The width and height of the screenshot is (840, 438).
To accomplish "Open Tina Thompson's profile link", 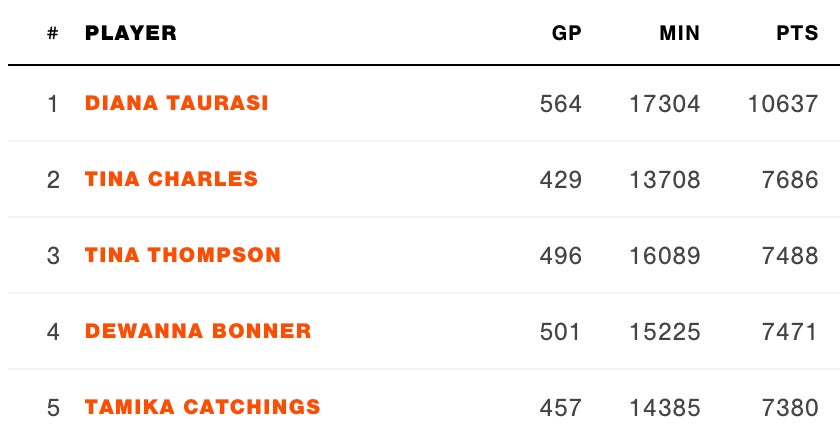I will coord(183,255).
